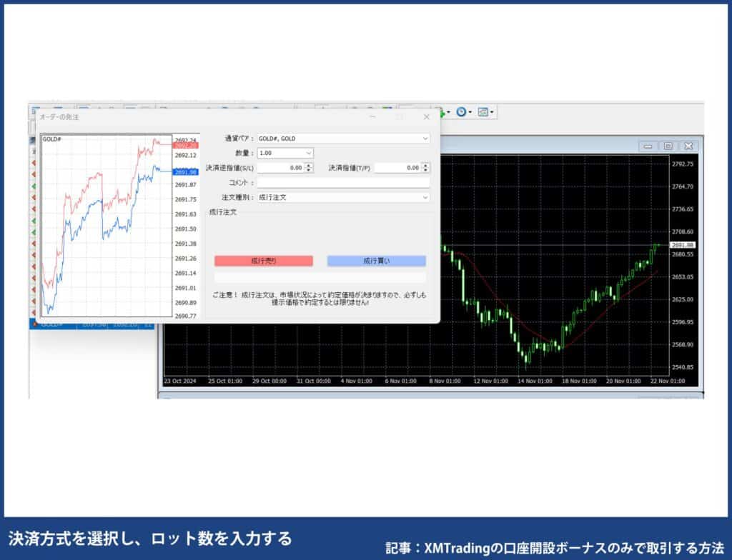The height and width of the screenshot is (560, 732).
Task: Open the chart periodicity clock icon
Action: (461, 112)
